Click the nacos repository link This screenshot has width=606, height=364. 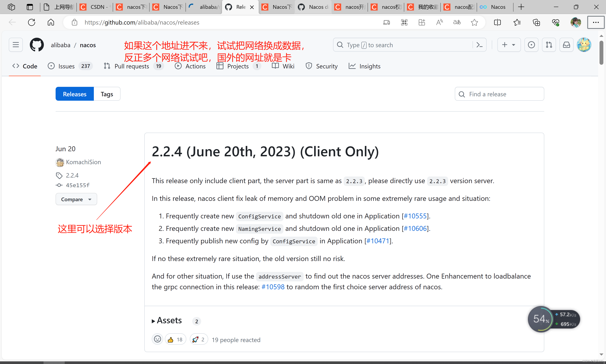click(88, 45)
